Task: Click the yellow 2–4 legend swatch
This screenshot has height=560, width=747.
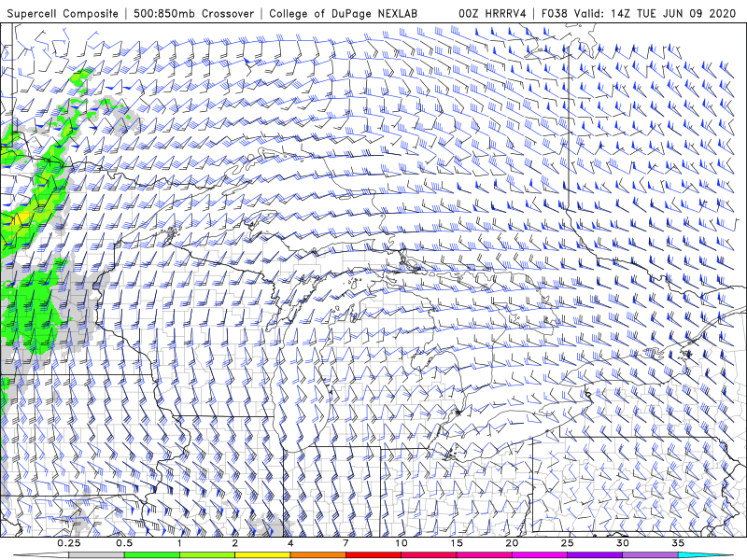Action: [262, 555]
